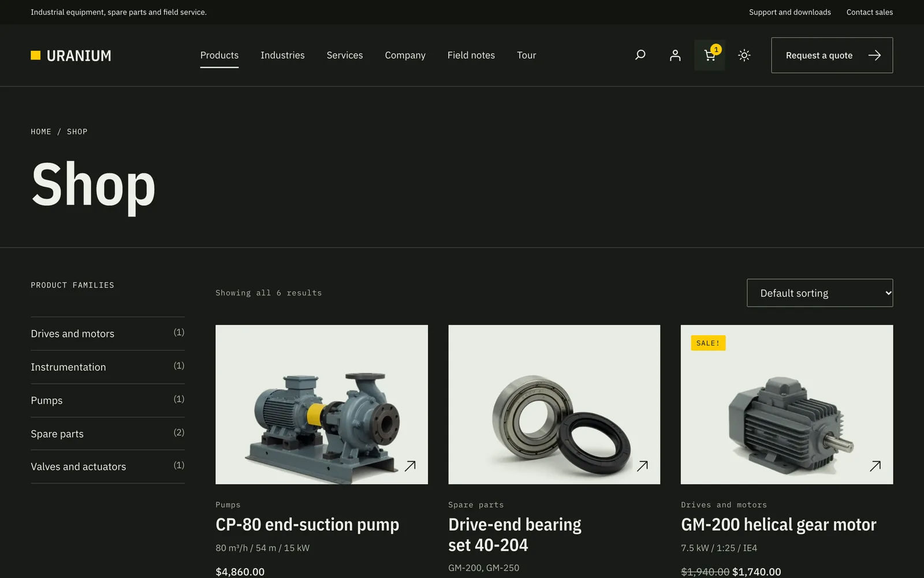This screenshot has width=924, height=578.
Task: Click the Drive-end bearing set 40-204 title
Action: [x=515, y=535]
